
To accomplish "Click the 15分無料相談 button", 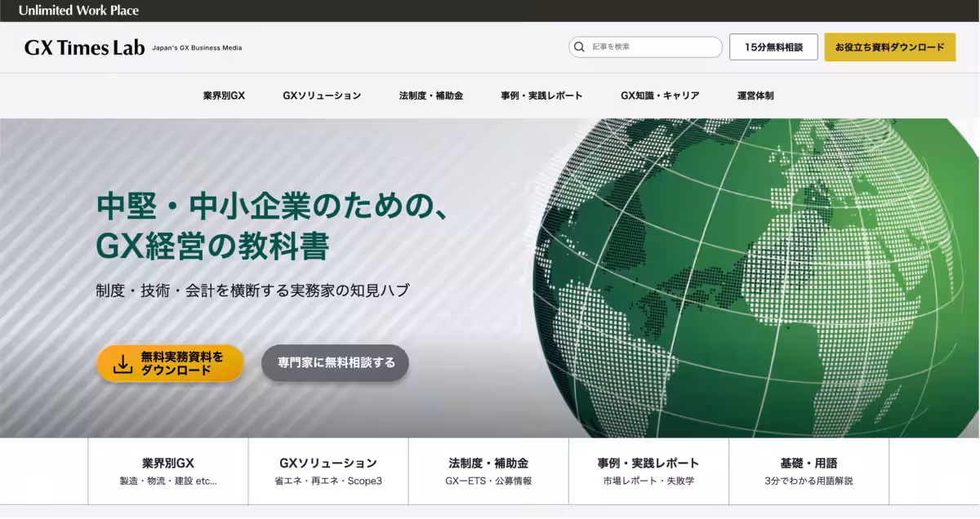I will [x=773, y=47].
